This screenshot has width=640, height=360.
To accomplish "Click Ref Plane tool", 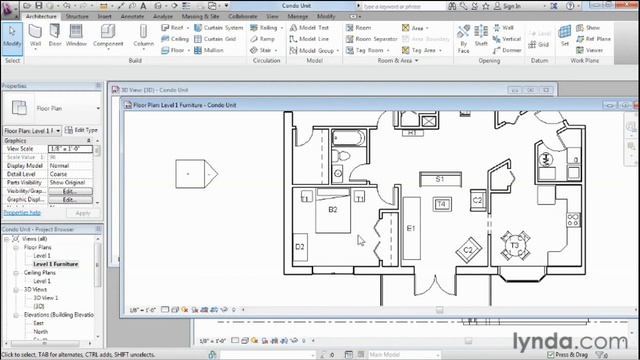I will [x=593, y=39].
